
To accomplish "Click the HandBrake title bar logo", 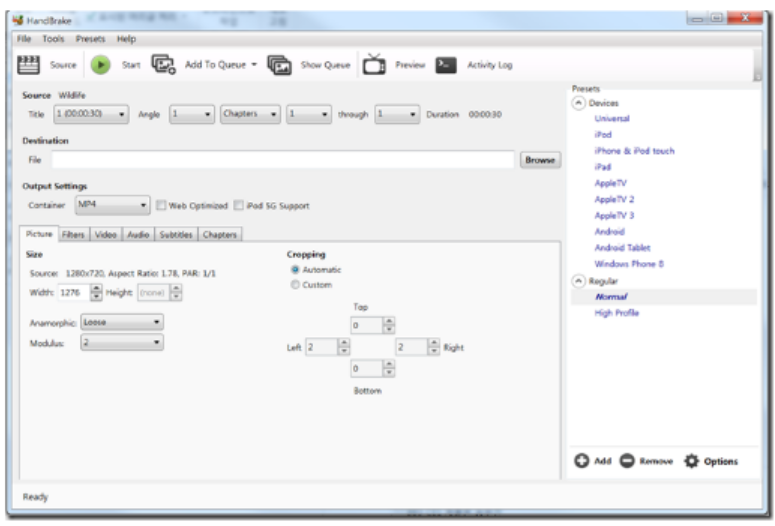I will click(18, 20).
